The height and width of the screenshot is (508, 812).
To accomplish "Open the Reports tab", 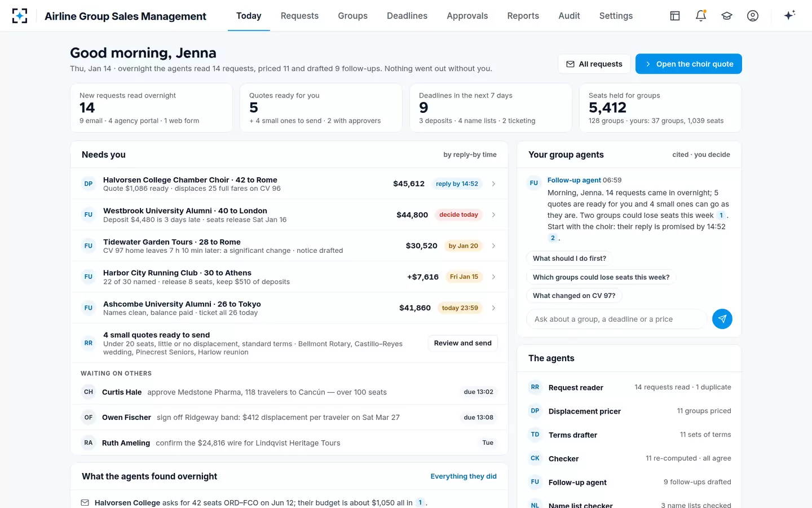I will tap(523, 16).
